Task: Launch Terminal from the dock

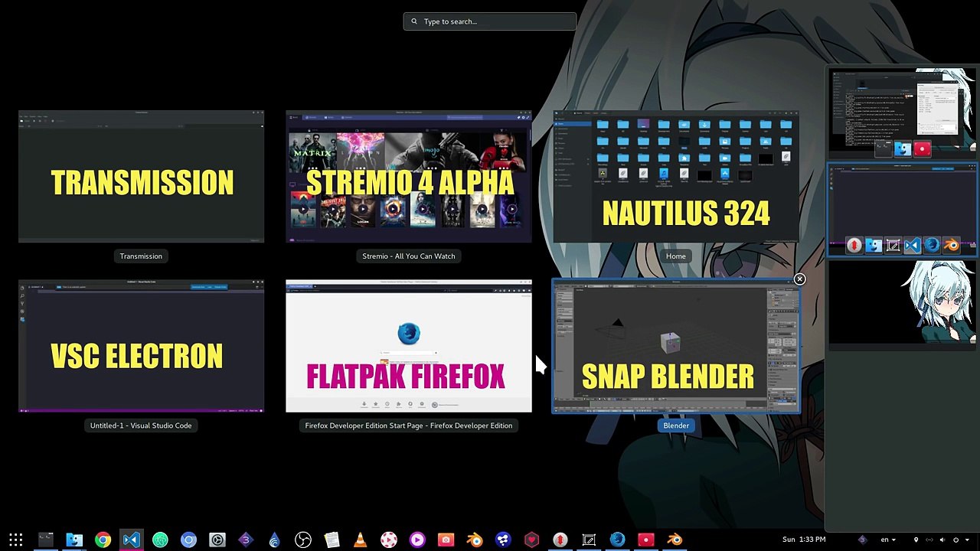Action: 45,540
